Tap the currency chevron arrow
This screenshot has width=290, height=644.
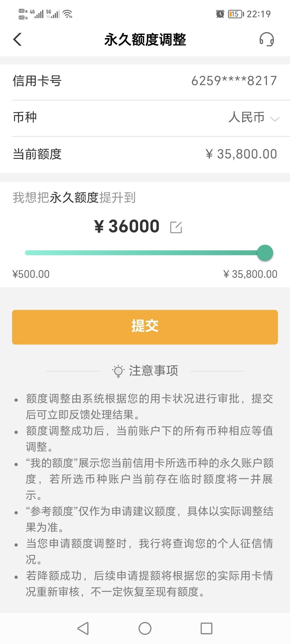pyautogui.click(x=275, y=119)
